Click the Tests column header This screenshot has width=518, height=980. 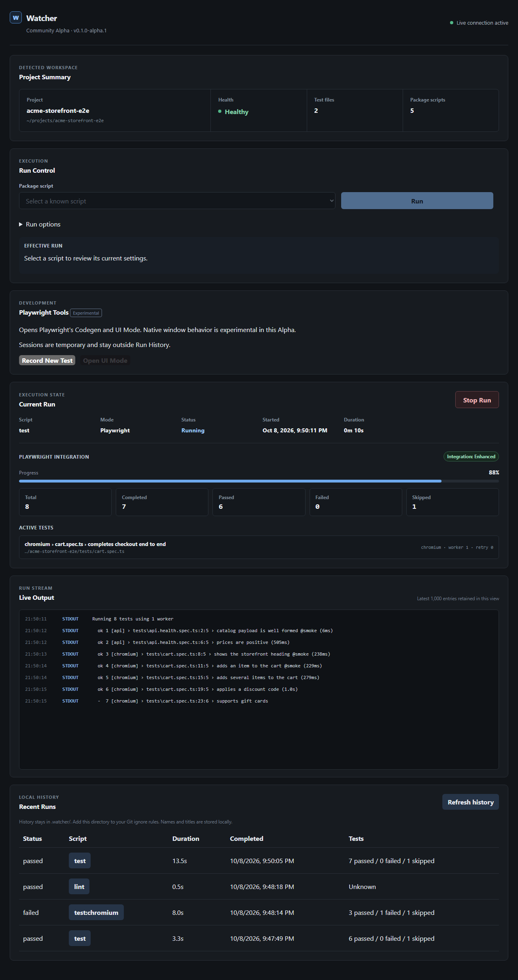(x=356, y=839)
